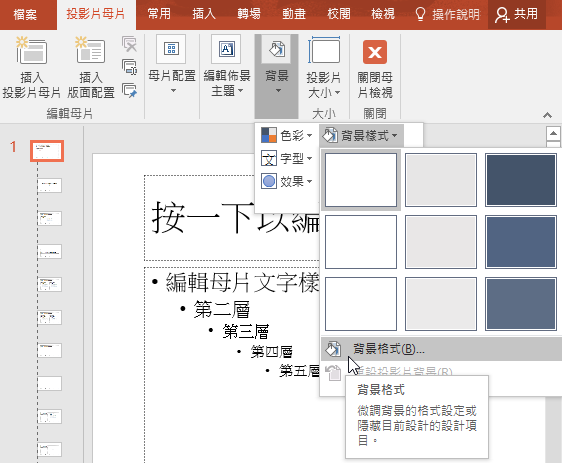Click the Share (共用) button
The width and height of the screenshot is (562, 463).
(516, 14)
